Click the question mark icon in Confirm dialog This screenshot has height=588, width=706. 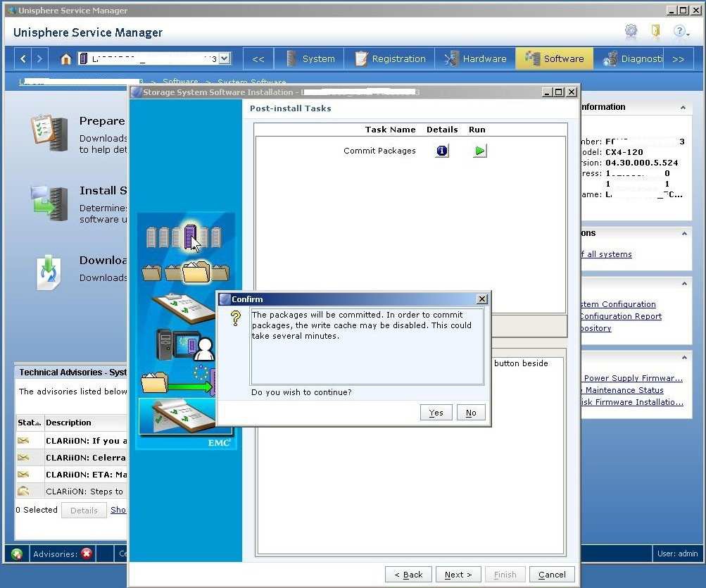point(236,318)
